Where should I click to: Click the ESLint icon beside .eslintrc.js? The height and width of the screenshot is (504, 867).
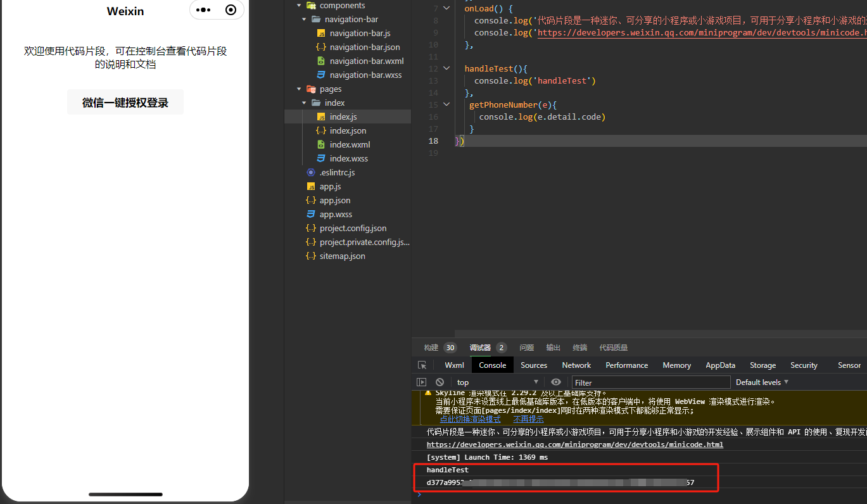311,173
